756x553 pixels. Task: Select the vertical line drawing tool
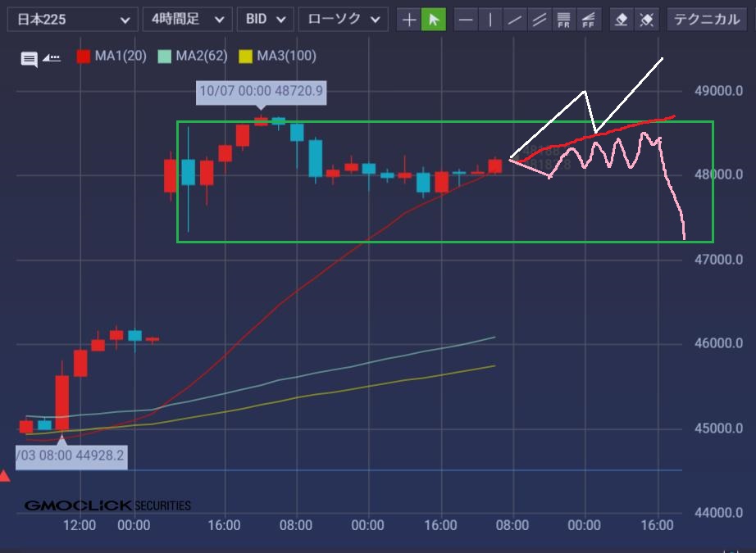click(x=490, y=20)
